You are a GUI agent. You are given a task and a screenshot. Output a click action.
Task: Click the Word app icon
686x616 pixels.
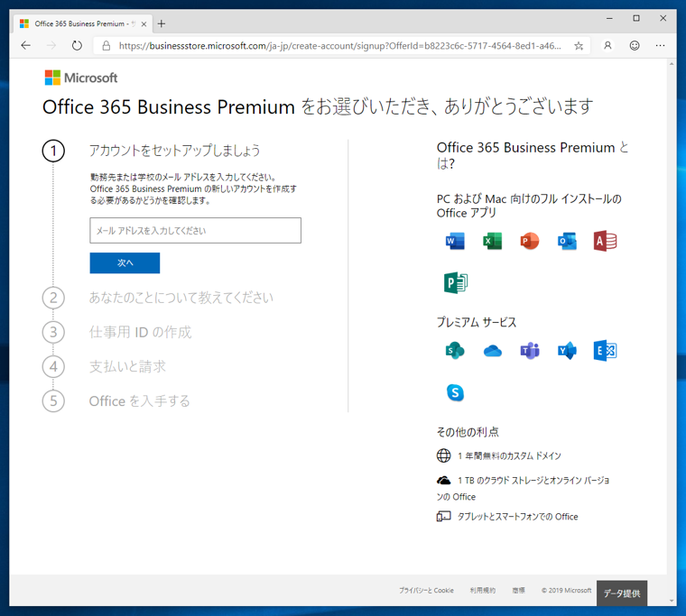(x=455, y=242)
